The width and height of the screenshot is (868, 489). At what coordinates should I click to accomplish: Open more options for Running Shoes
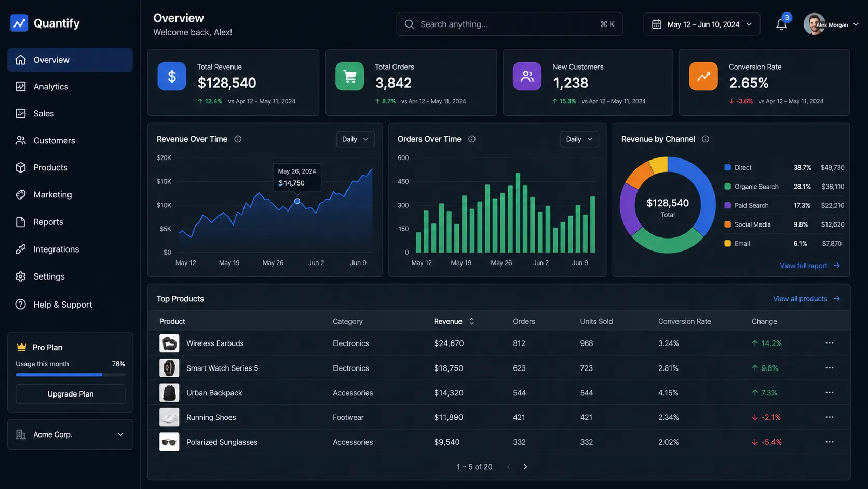[830, 417]
